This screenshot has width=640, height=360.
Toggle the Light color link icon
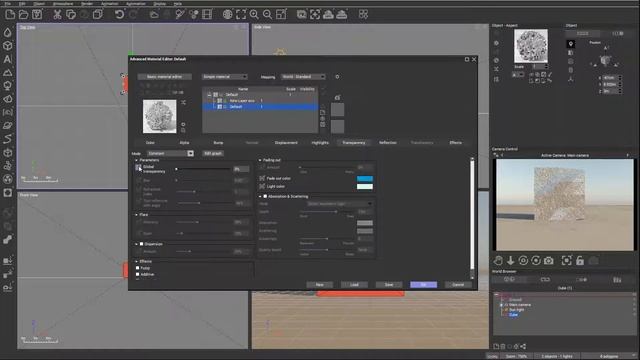coord(262,187)
